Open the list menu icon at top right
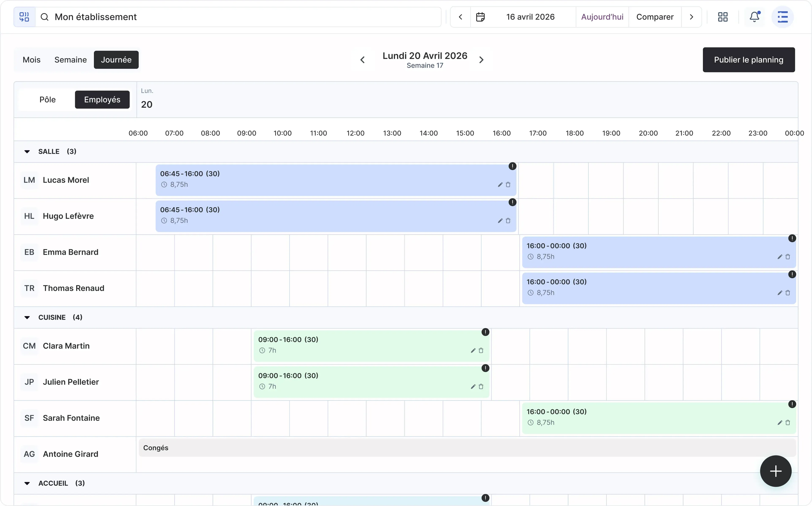 (782, 17)
